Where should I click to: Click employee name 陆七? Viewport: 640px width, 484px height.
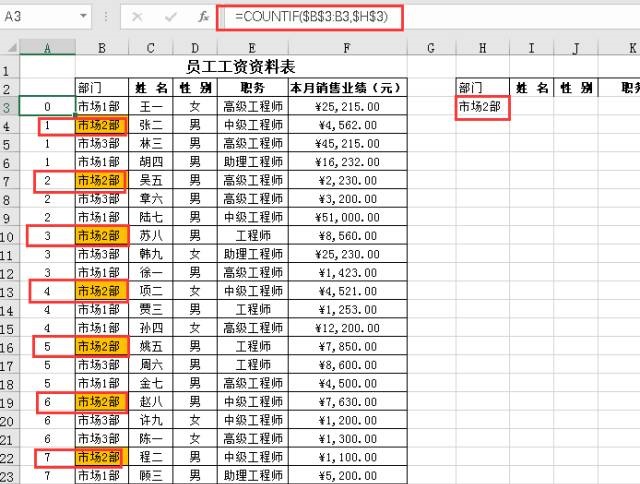[x=151, y=217]
